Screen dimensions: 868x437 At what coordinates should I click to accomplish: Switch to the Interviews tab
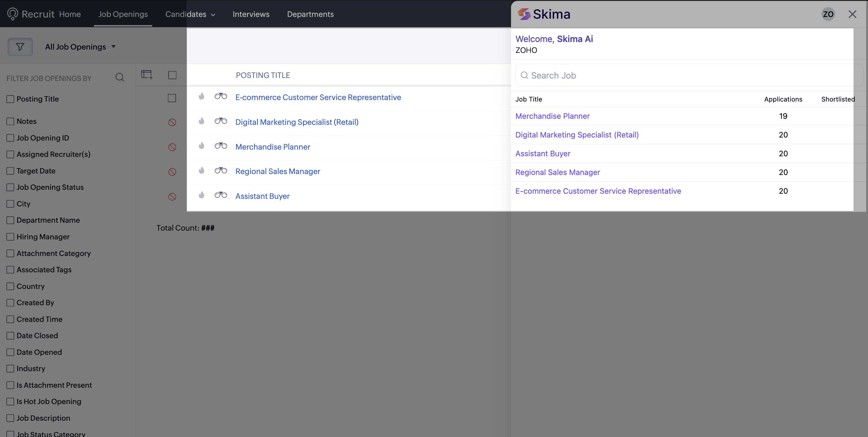[251, 14]
